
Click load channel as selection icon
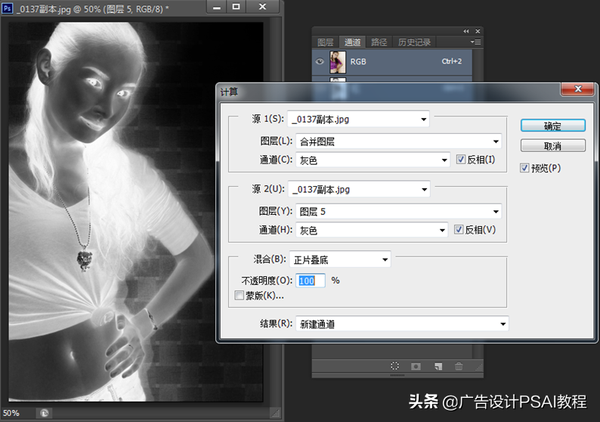[x=395, y=367]
